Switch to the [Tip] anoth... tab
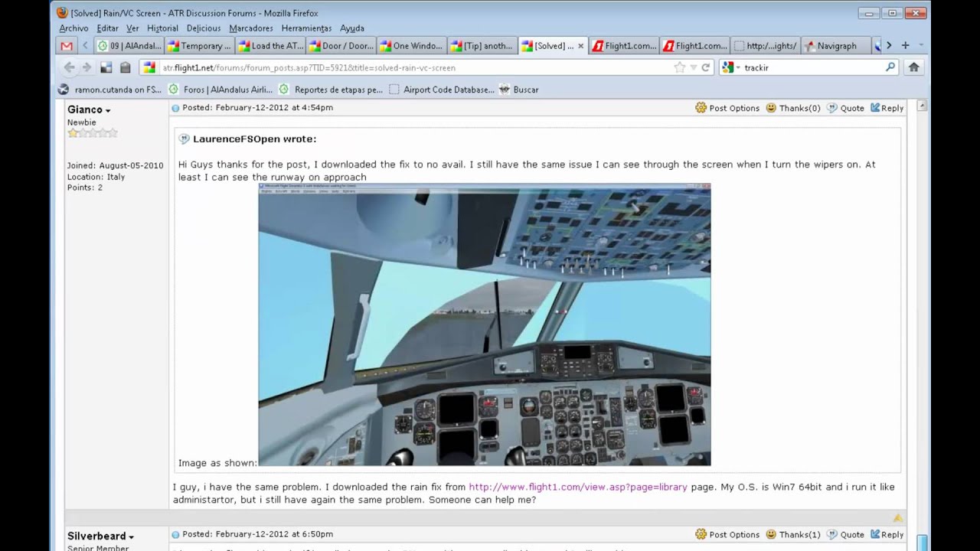Screen dimensions: 980x551 click(x=482, y=46)
